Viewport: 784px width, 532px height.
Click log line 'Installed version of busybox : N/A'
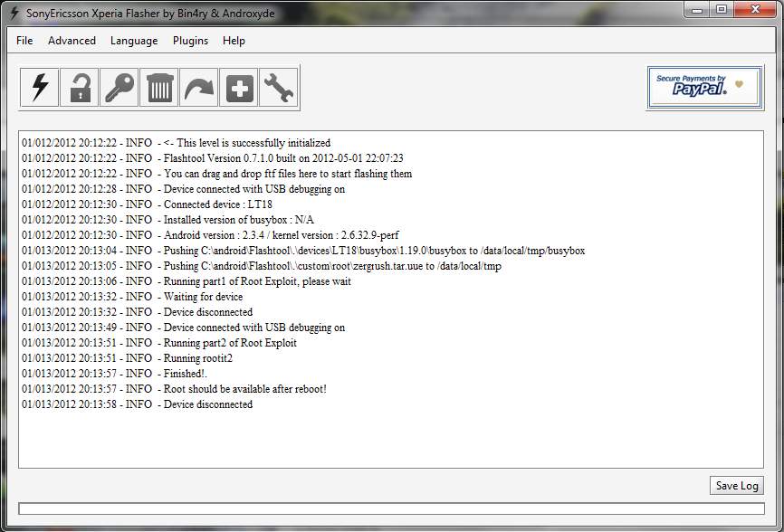[167, 220]
